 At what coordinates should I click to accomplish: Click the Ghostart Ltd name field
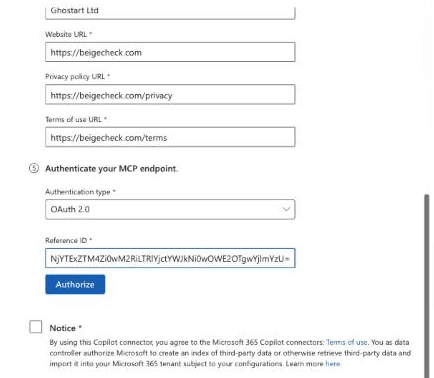170,13
